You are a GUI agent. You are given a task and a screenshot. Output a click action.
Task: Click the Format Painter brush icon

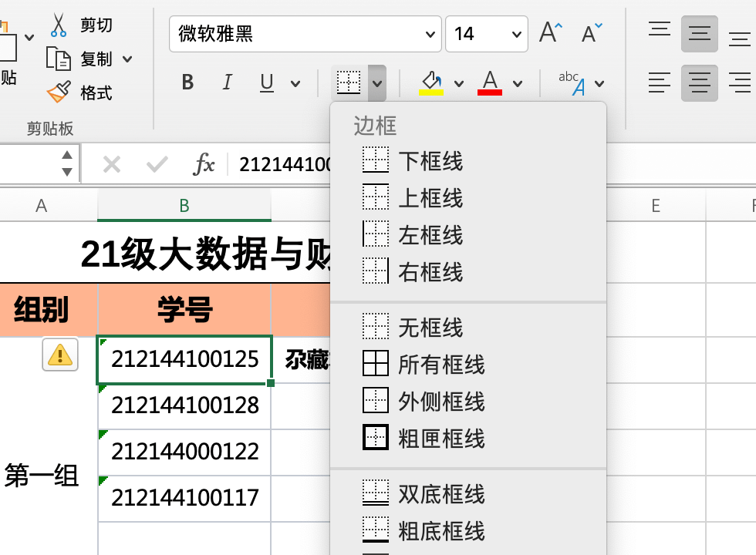(59, 92)
